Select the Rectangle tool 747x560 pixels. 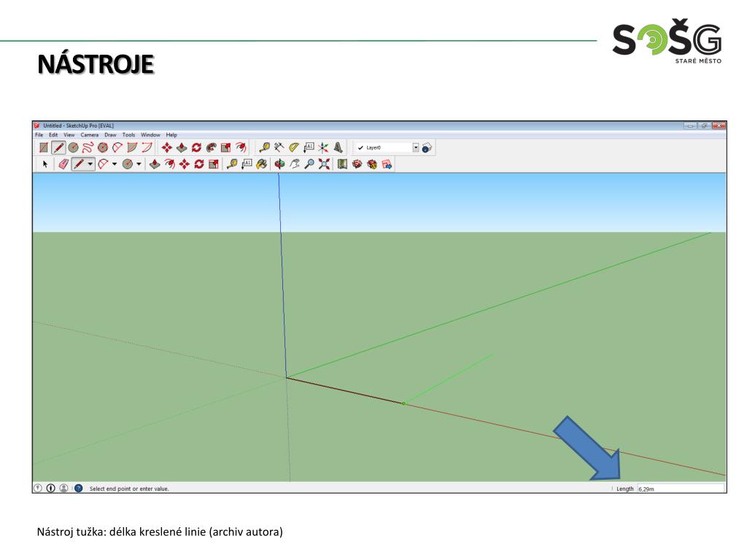(43, 147)
